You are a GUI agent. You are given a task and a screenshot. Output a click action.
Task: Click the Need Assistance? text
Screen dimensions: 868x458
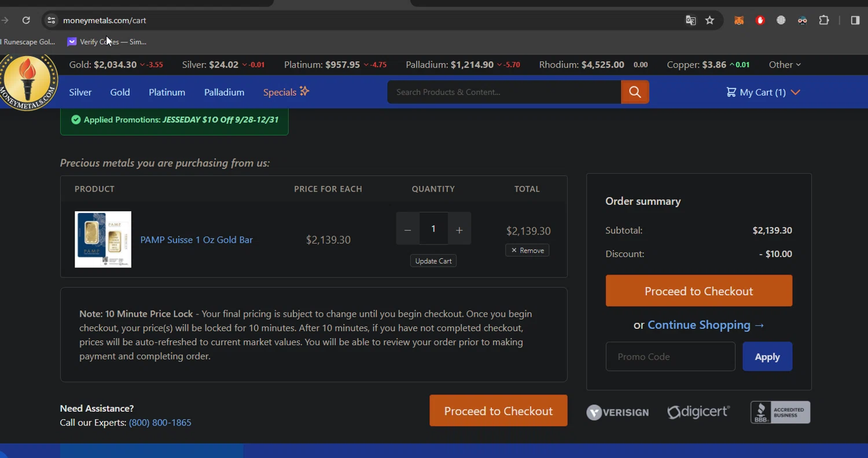click(x=97, y=409)
